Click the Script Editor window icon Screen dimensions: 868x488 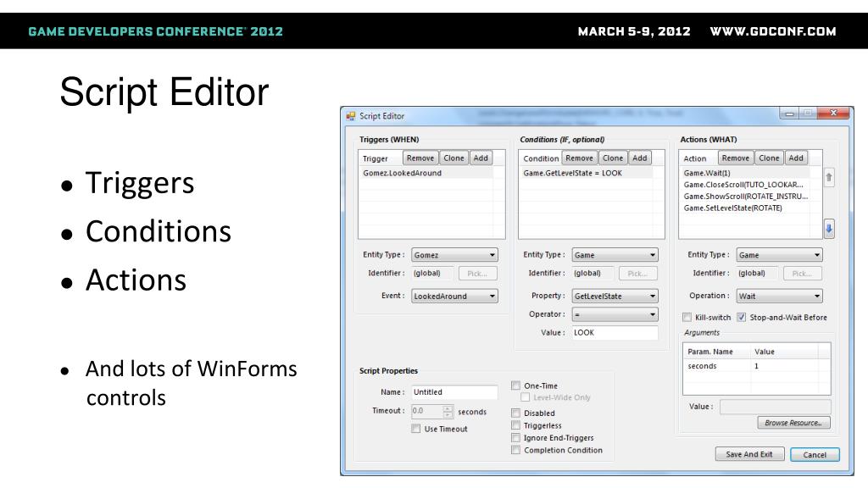click(x=350, y=115)
